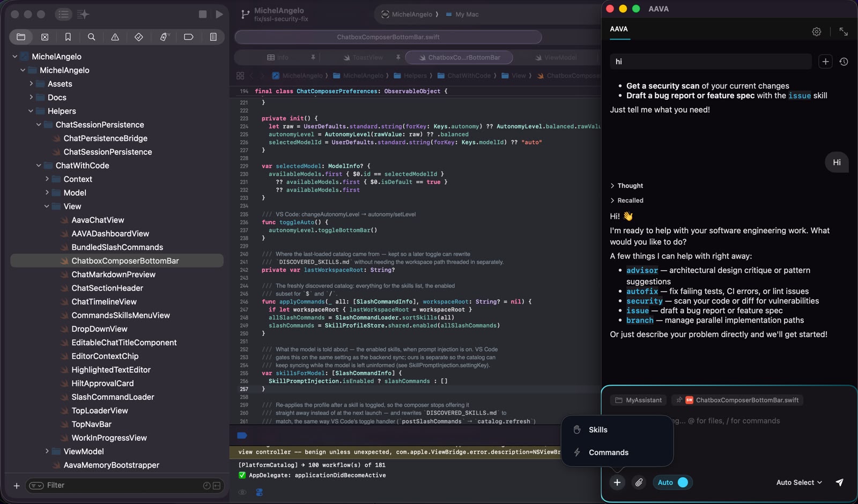
Task: Click the source control filter icon in navigator
Action: tap(217, 486)
